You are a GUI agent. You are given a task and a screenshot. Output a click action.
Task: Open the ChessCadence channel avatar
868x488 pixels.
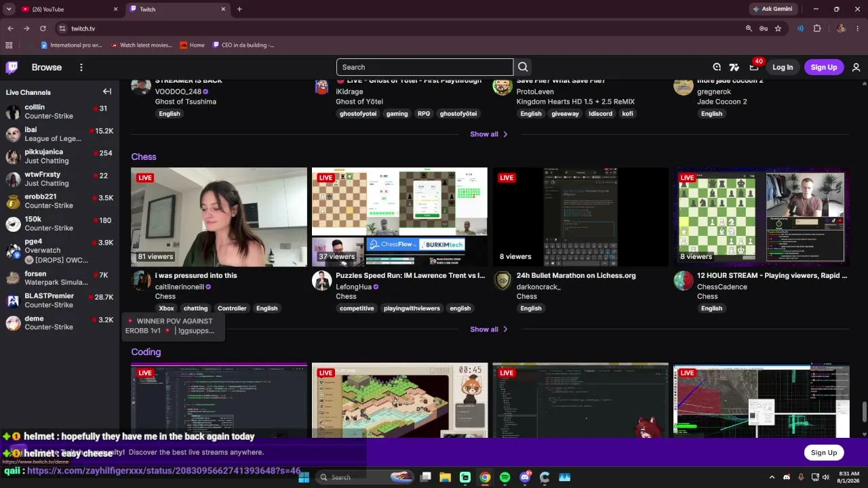[684, 281]
